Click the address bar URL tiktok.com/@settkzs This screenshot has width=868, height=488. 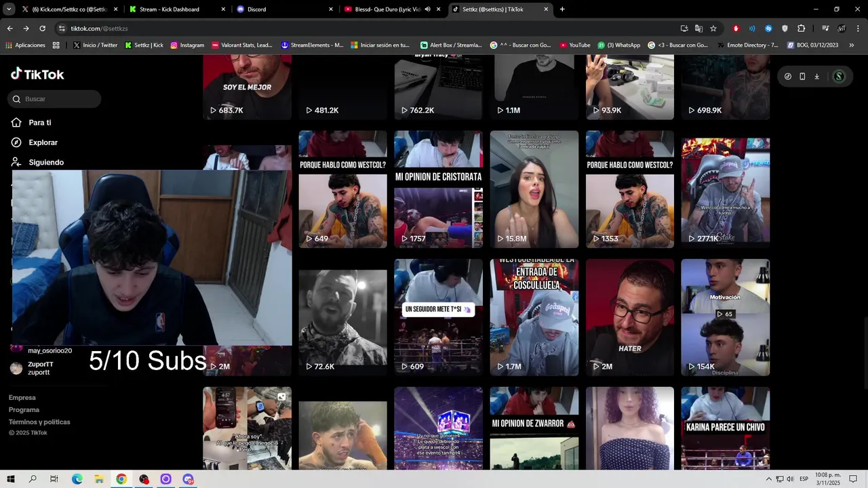(x=99, y=28)
